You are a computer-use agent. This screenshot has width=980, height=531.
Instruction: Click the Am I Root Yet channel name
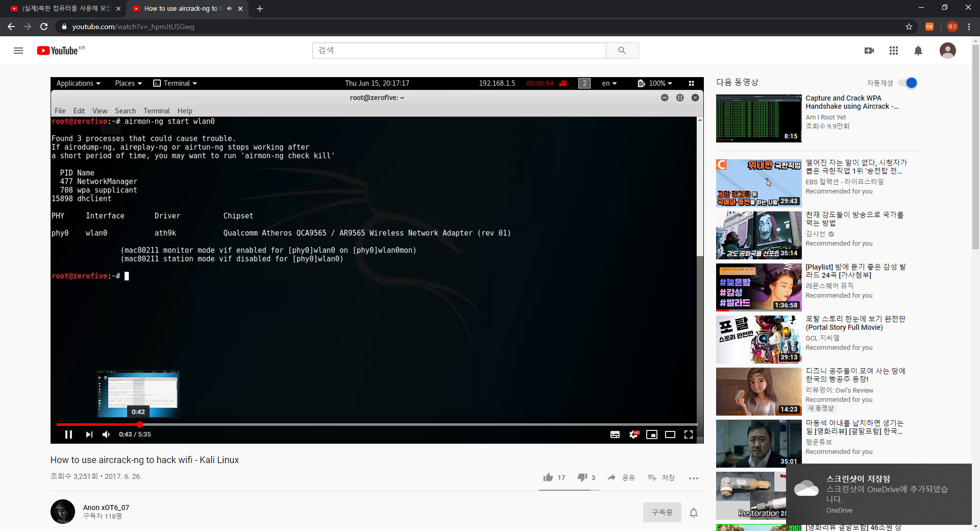coord(825,117)
